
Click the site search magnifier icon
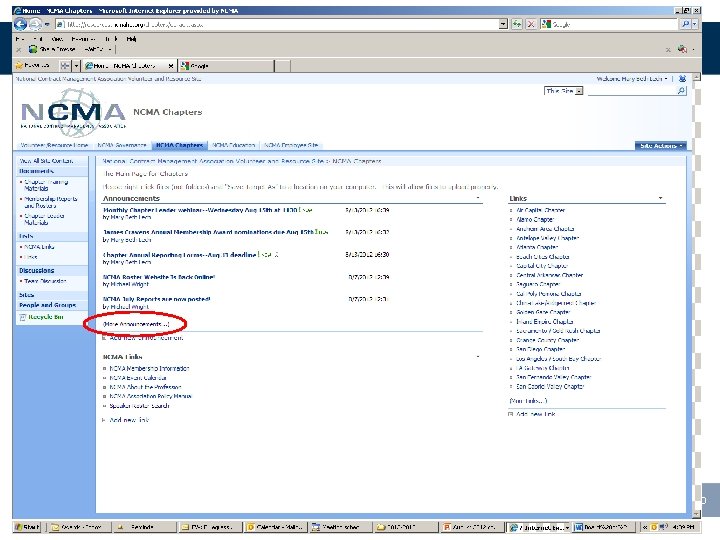[681, 91]
